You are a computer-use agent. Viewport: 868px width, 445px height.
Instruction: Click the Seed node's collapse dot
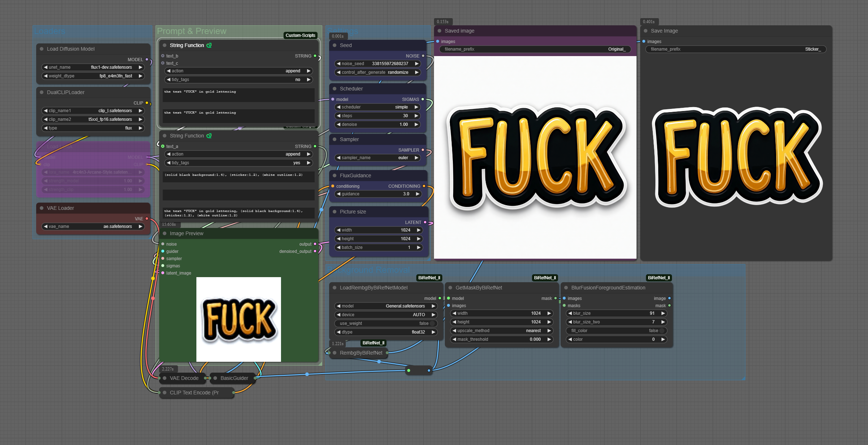point(335,45)
